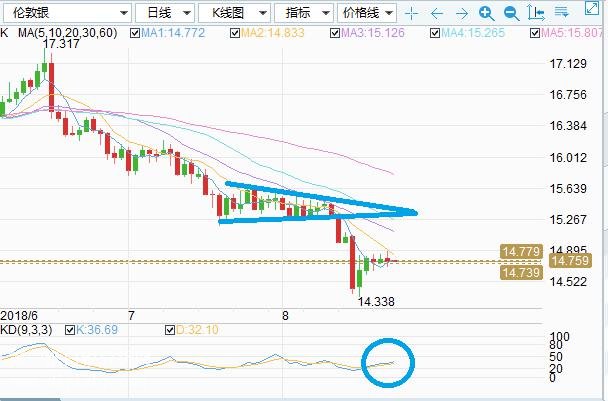Click the 14.338 low price label
Screen dimensions: 608x401
coord(376,302)
